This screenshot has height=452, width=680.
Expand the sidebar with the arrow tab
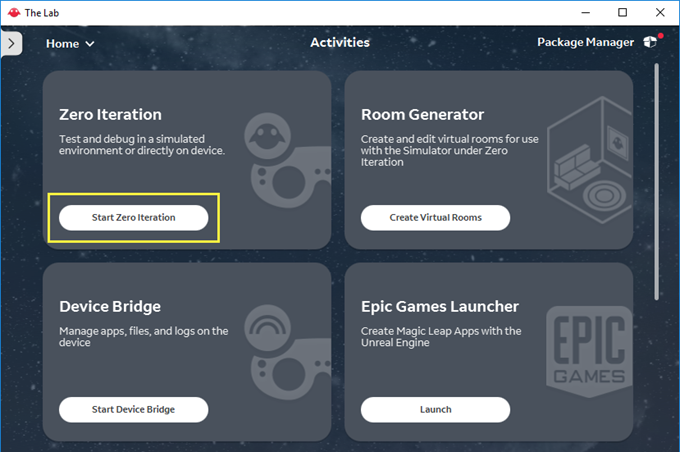pyautogui.click(x=11, y=43)
